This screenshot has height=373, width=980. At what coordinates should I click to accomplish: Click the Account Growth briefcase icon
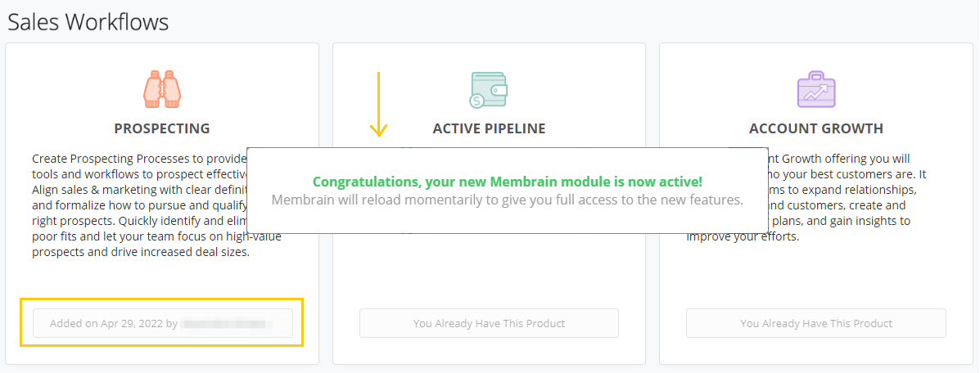816,89
